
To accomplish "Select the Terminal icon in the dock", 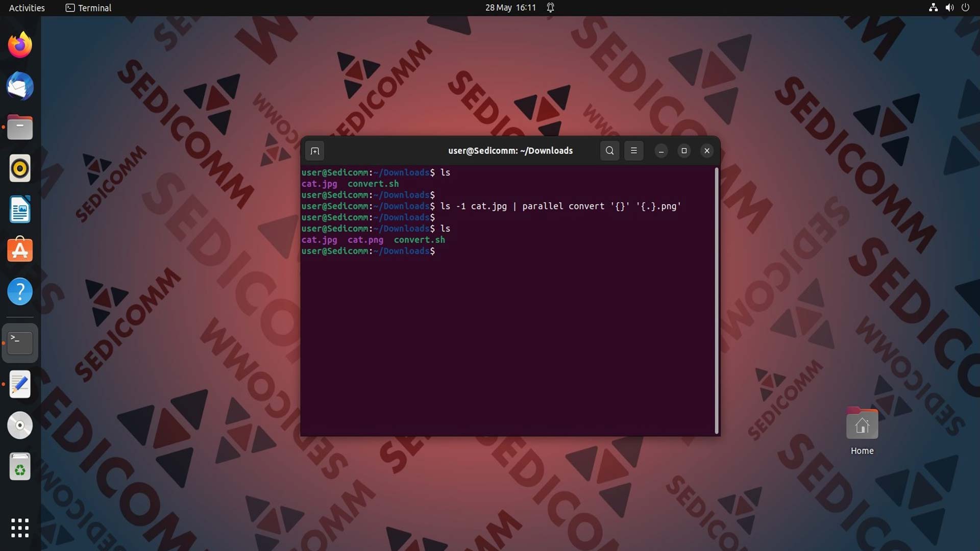I will tap(20, 343).
